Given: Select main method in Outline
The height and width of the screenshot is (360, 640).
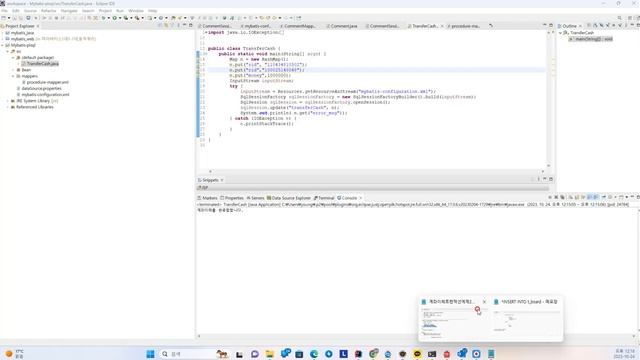Looking at the screenshot, I should (591, 39).
